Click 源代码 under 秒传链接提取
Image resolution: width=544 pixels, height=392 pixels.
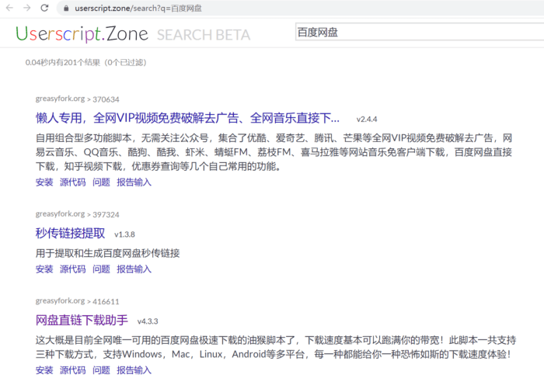point(72,269)
